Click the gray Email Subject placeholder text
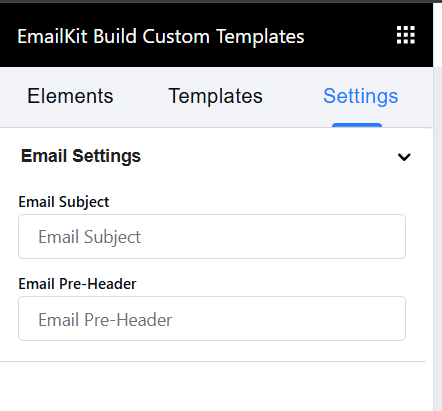Viewport: 442px width, 411px height. [x=89, y=237]
